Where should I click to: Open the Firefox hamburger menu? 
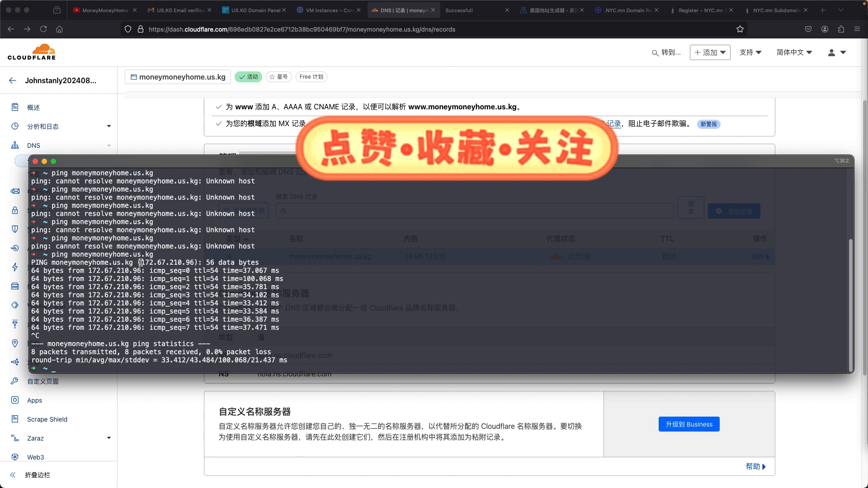(857, 29)
